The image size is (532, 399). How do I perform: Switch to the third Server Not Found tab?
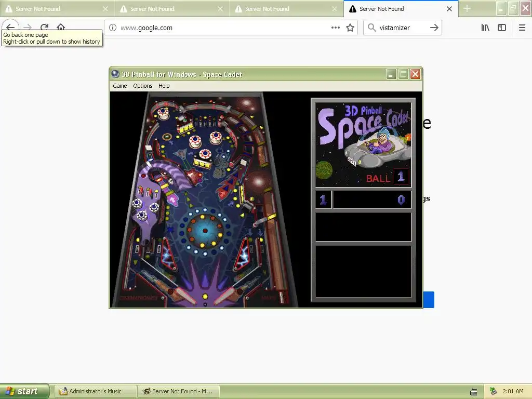point(286,9)
